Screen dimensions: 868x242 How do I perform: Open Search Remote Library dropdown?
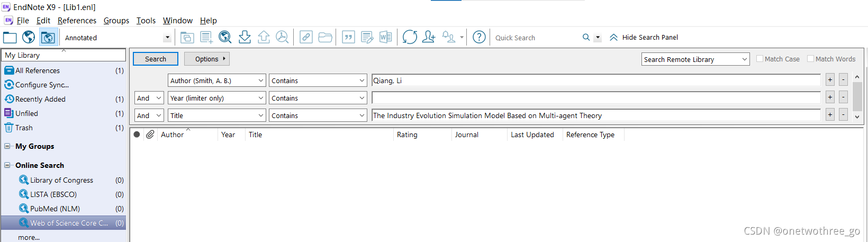(695, 59)
